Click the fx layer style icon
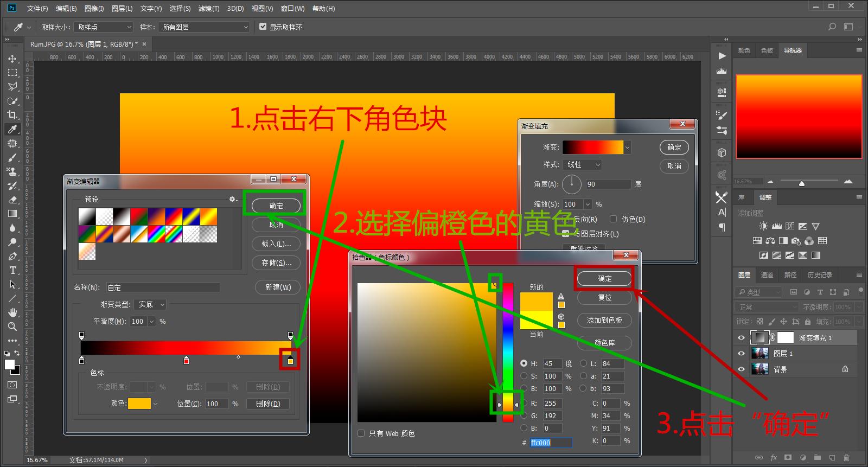This screenshot has width=868, height=467. 774,458
